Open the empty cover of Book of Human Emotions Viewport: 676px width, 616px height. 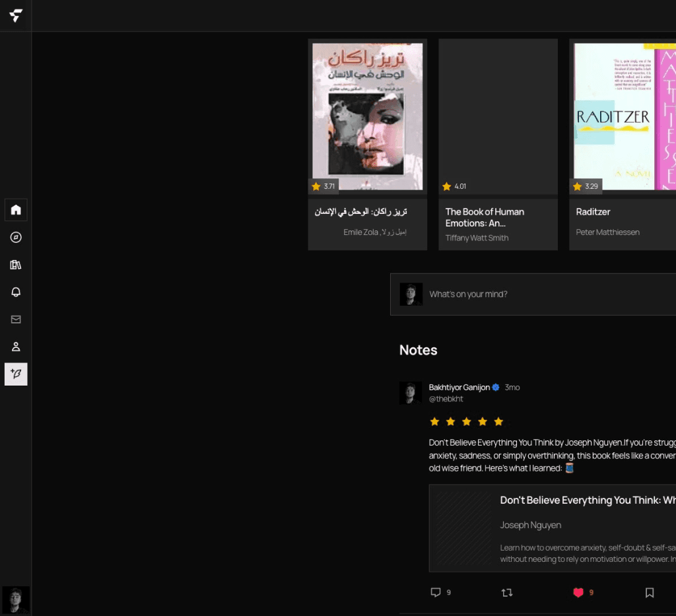coord(498,116)
